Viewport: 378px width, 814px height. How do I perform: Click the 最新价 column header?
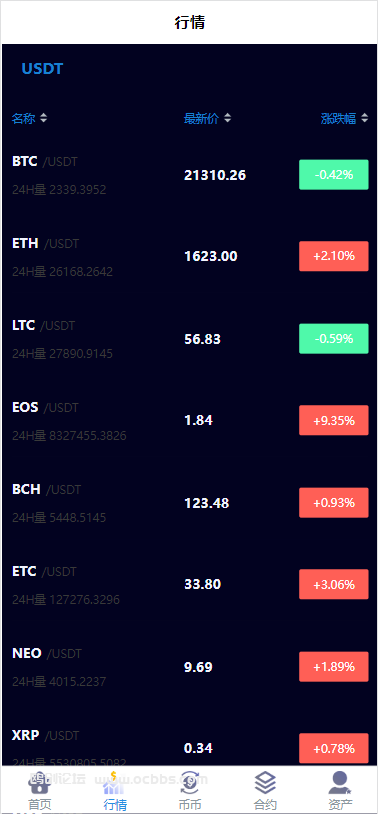[201, 118]
